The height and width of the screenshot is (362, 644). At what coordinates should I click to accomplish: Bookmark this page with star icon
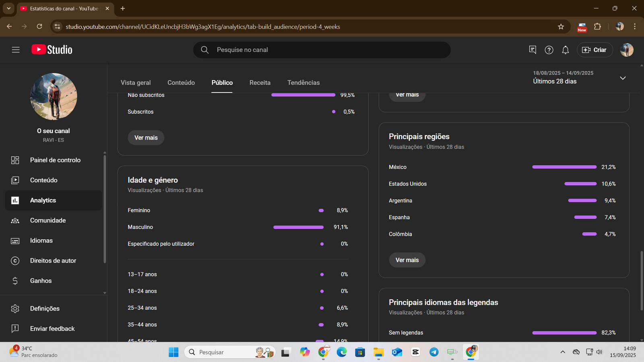[x=561, y=27]
